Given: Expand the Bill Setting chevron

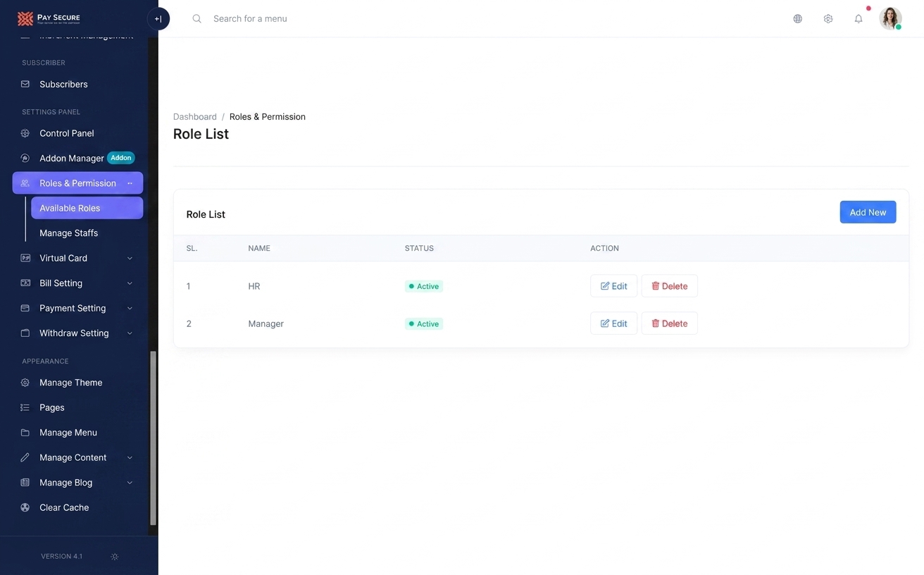Looking at the screenshot, I should (130, 283).
